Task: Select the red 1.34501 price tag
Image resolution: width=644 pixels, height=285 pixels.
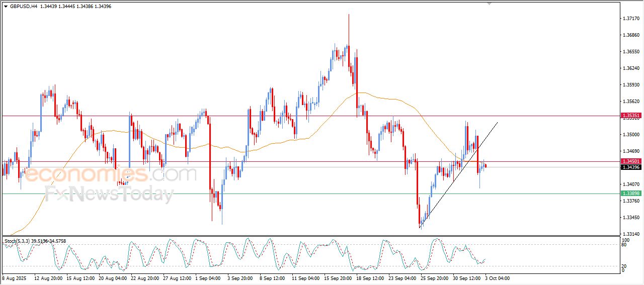Action: [x=631, y=161]
